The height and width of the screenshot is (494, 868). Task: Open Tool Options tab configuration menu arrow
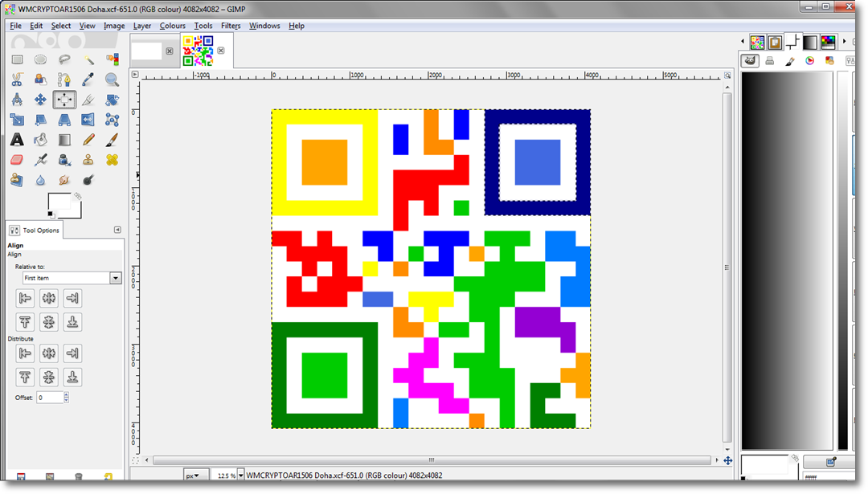(117, 230)
